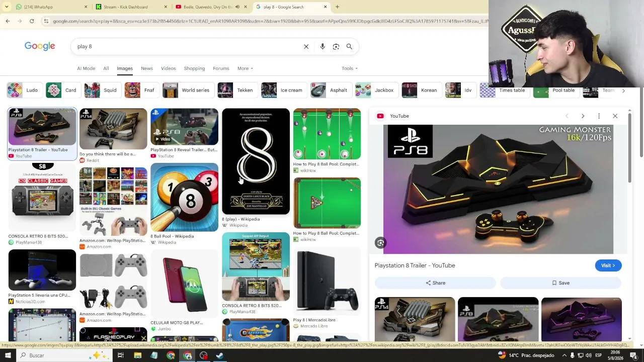Click the Visit button in the preview panel
Screen dimensions: 644x362
point(608,265)
